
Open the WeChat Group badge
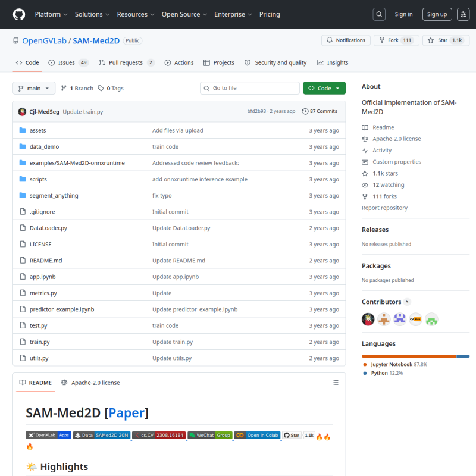(210, 435)
